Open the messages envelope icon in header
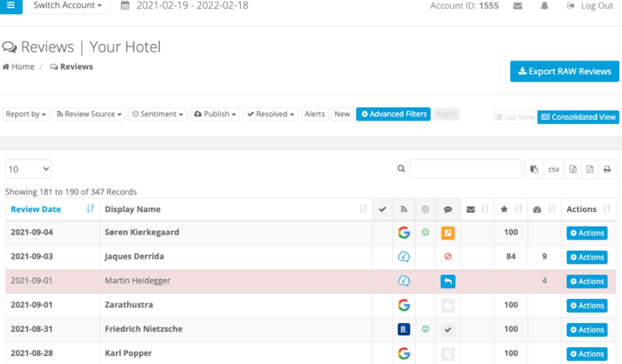The image size is (622, 364). click(x=517, y=6)
